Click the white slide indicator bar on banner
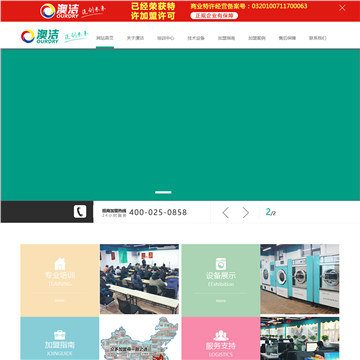Screen dimensions: 360x360 click(x=163, y=192)
